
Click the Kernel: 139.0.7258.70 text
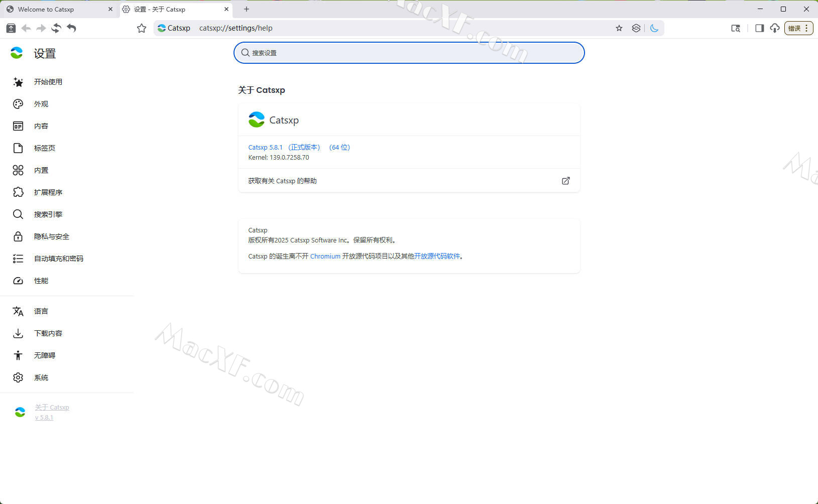(x=279, y=157)
